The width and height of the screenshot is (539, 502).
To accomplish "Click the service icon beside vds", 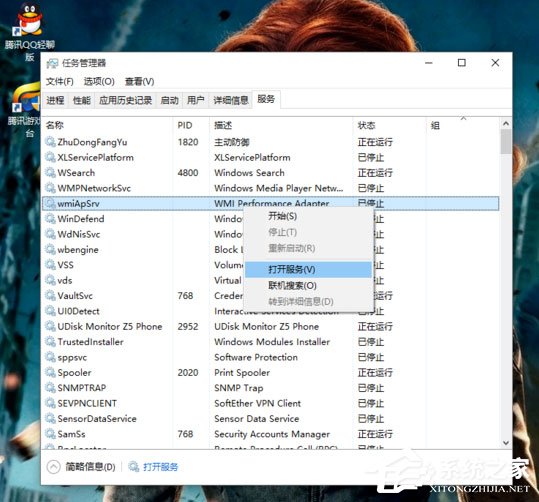I will (x=50, y=280).
